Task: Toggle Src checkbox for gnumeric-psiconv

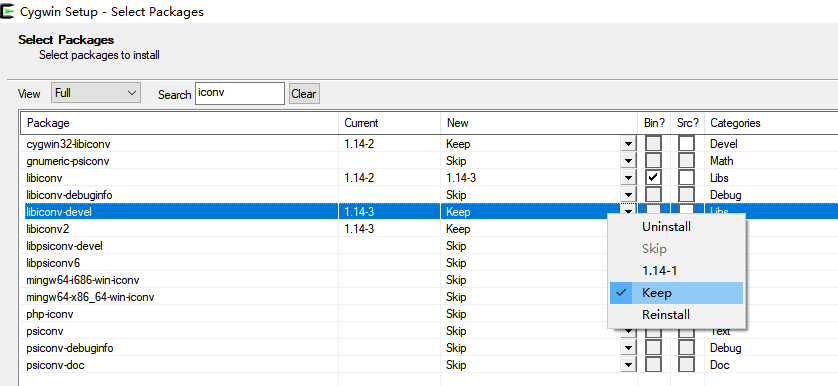Action: (x=687, y=161)
